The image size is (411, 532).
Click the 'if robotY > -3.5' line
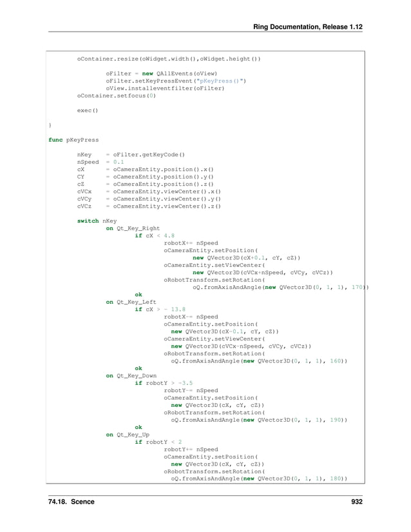(164, 383)
